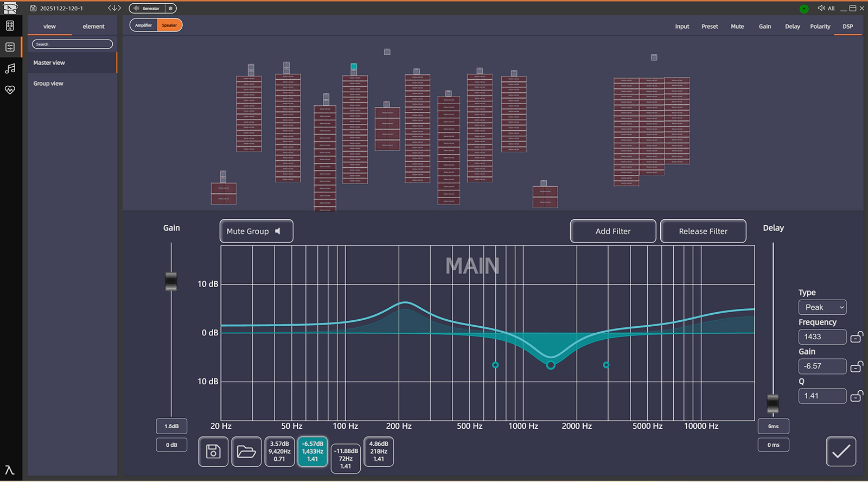Open the music note section in sidebar

(10, 68)
